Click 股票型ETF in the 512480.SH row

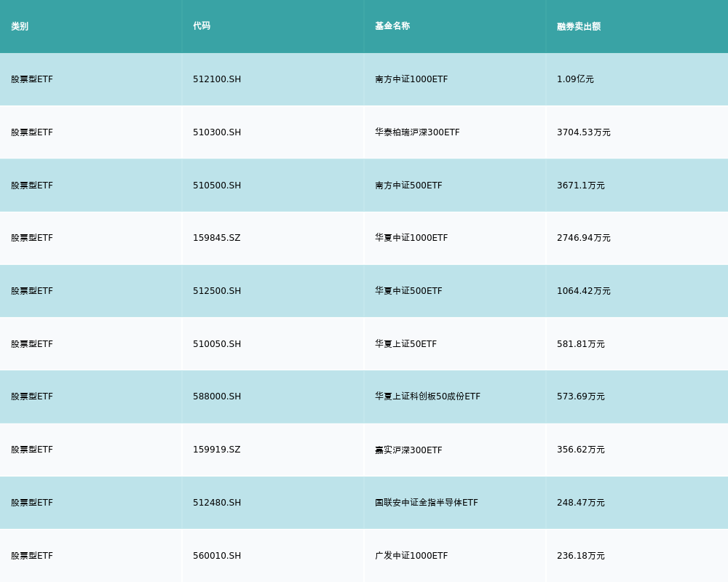pyautogui.click(x=32, y=503)
